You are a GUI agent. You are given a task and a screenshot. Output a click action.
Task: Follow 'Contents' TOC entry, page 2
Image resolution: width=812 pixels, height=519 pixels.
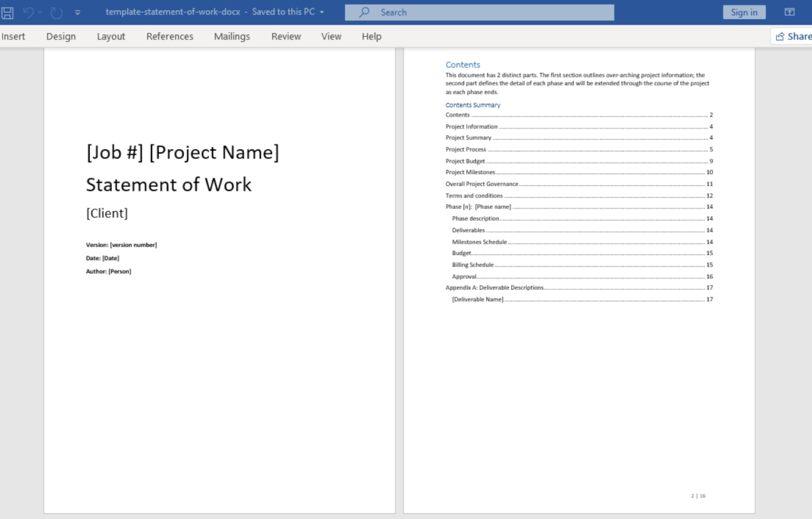coord(579,115)
